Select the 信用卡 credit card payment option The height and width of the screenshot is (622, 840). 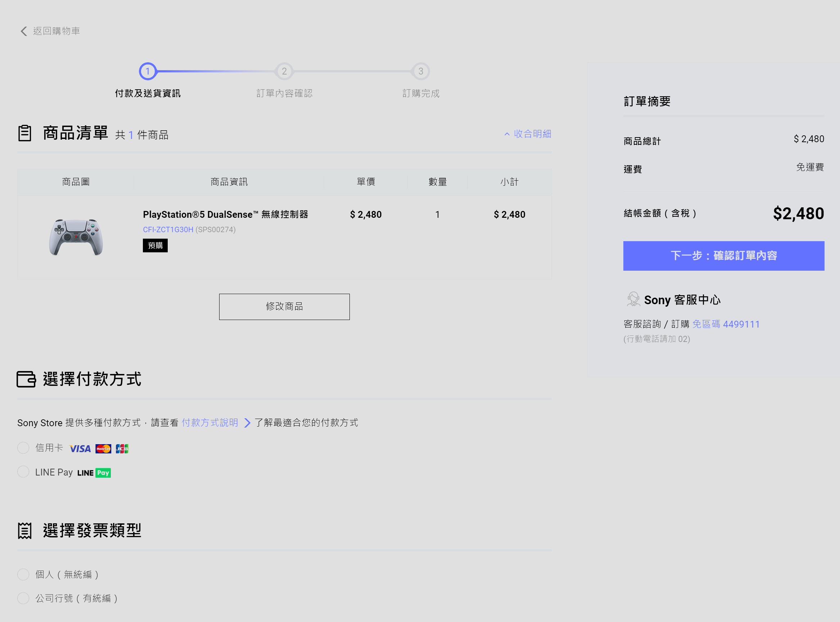coord(23,448)
